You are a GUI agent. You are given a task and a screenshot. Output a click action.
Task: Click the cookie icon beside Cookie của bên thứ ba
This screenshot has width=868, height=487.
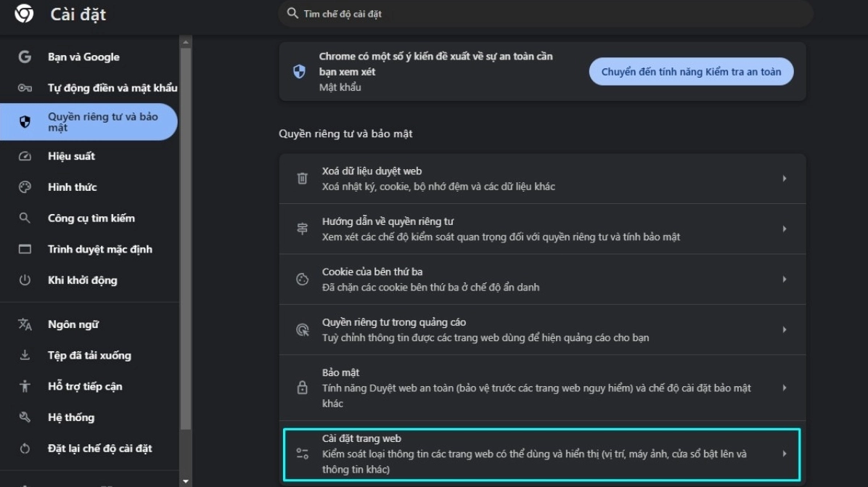(x=302, y=279)
